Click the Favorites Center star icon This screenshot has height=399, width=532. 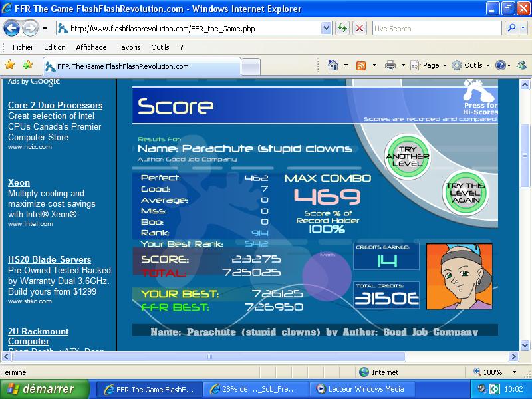(x=10, y=65)
